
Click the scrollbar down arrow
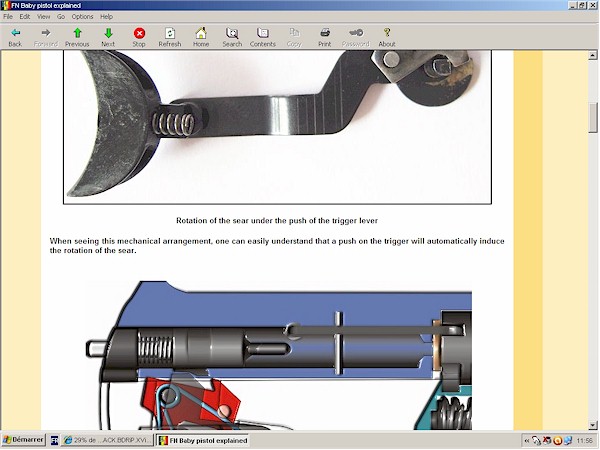point(593,425)
